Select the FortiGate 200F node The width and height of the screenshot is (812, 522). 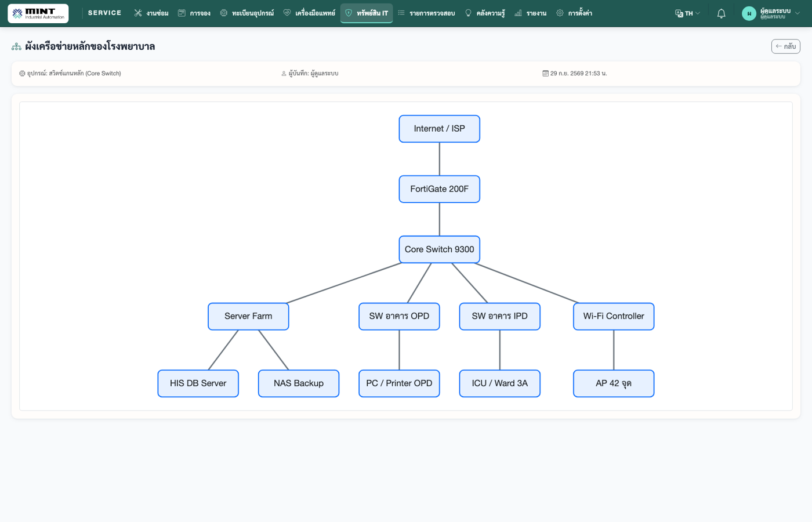(x=440, y=189)
